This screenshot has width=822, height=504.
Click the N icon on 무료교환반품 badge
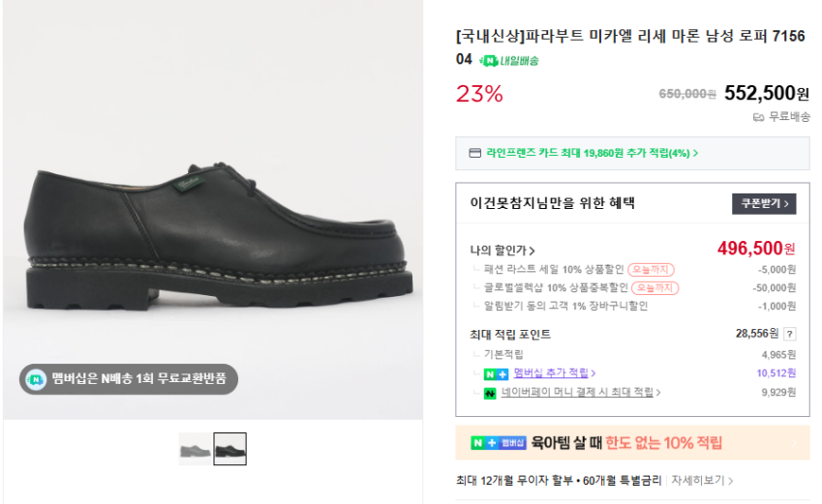point(36,378)
